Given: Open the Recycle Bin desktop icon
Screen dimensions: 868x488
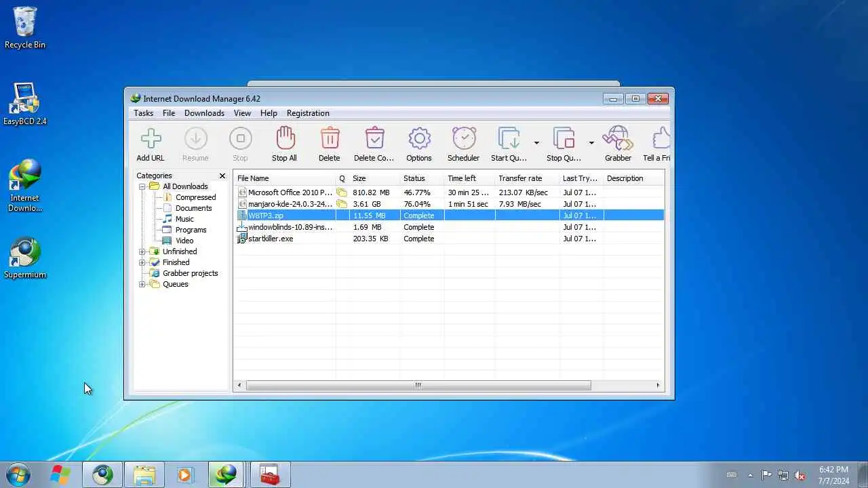Looking at the screenshot, I should pos(25,28).
